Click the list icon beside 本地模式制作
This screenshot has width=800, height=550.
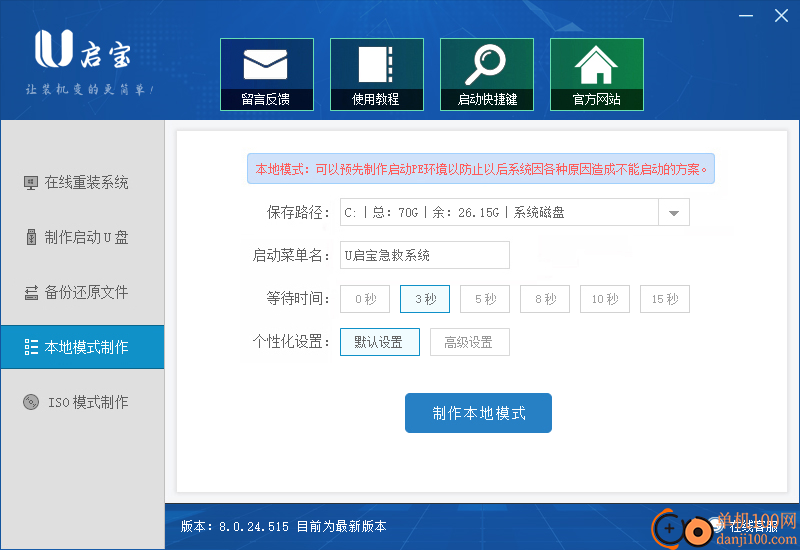pyautogui.click(x=31, y=347)
